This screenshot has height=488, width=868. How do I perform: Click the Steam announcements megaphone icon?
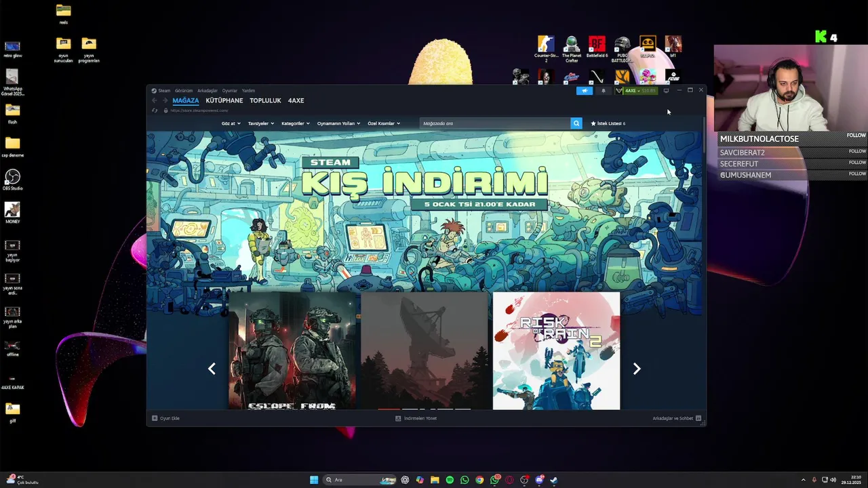click(585, 91)
